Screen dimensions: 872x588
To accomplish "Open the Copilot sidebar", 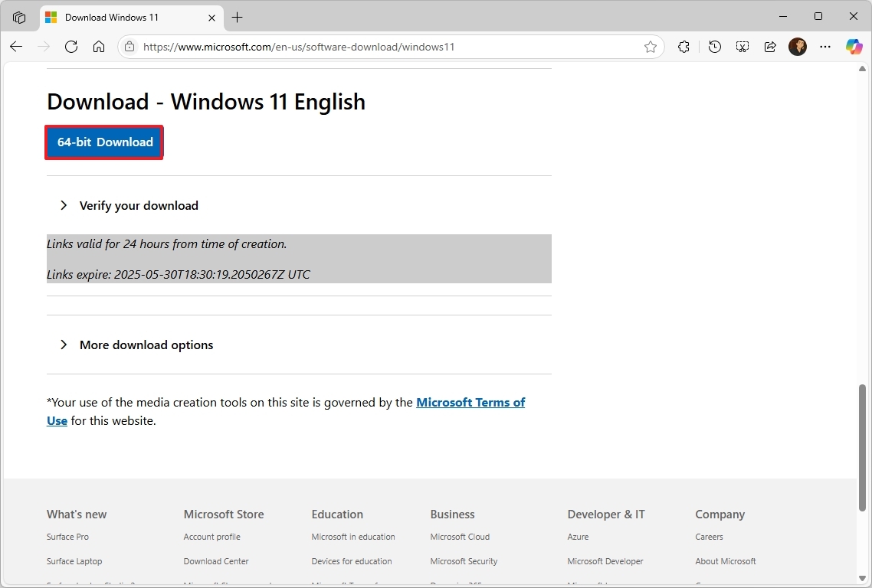I will tap(854, 47).
